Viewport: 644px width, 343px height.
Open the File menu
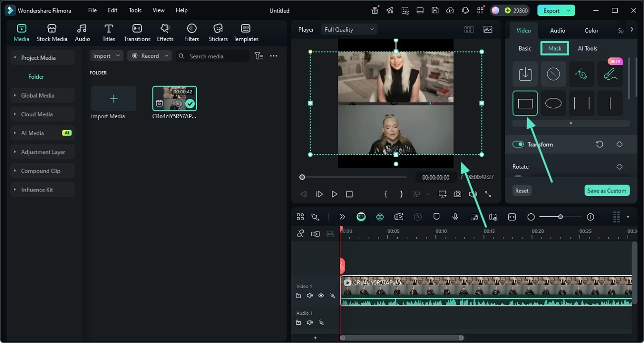[93, 10]
